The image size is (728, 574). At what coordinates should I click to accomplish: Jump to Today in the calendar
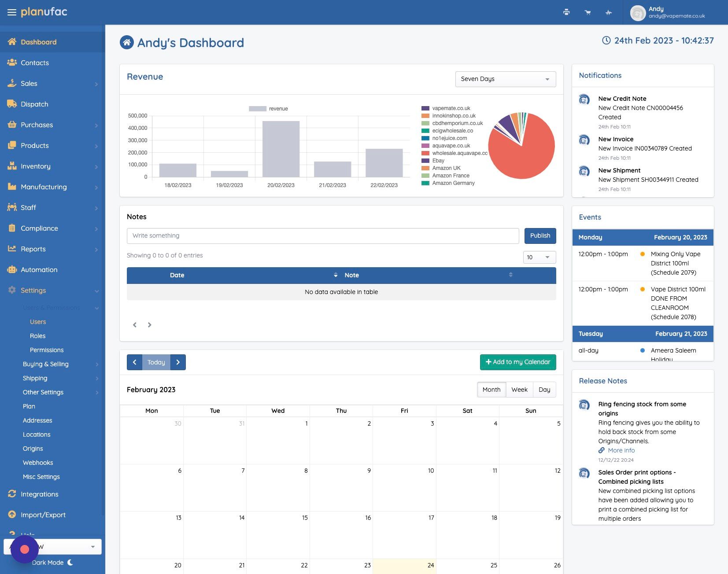pos(156,362)
